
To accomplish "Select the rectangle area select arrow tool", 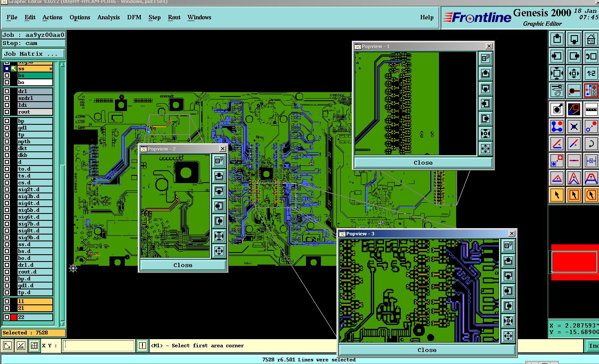I will coord(574,195).
